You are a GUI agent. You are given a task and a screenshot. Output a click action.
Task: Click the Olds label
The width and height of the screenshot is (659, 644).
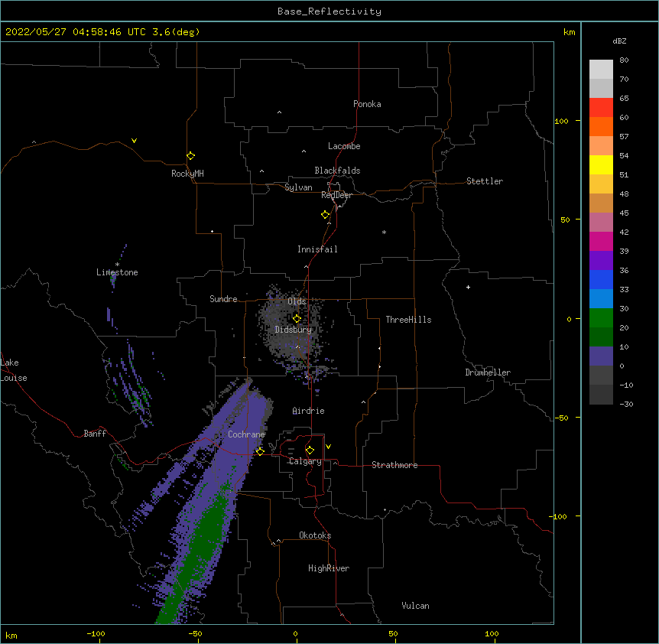[x=297, y=301]
